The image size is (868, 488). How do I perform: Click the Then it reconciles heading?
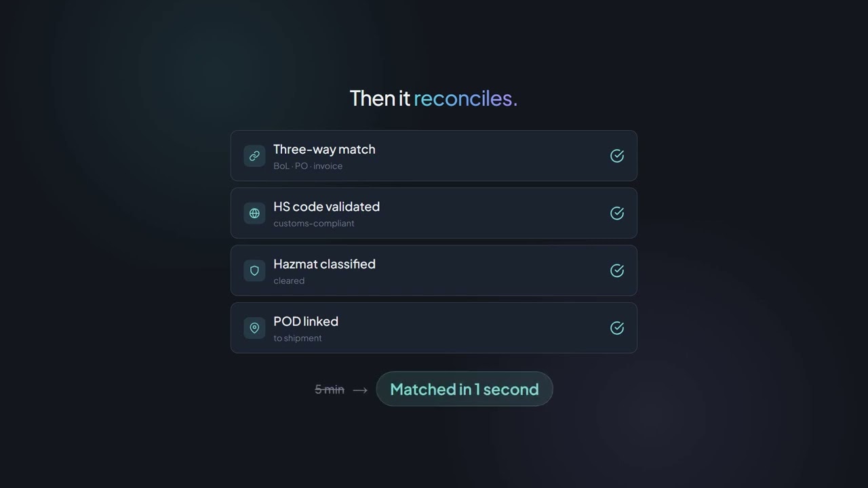[x=433, y=98]
